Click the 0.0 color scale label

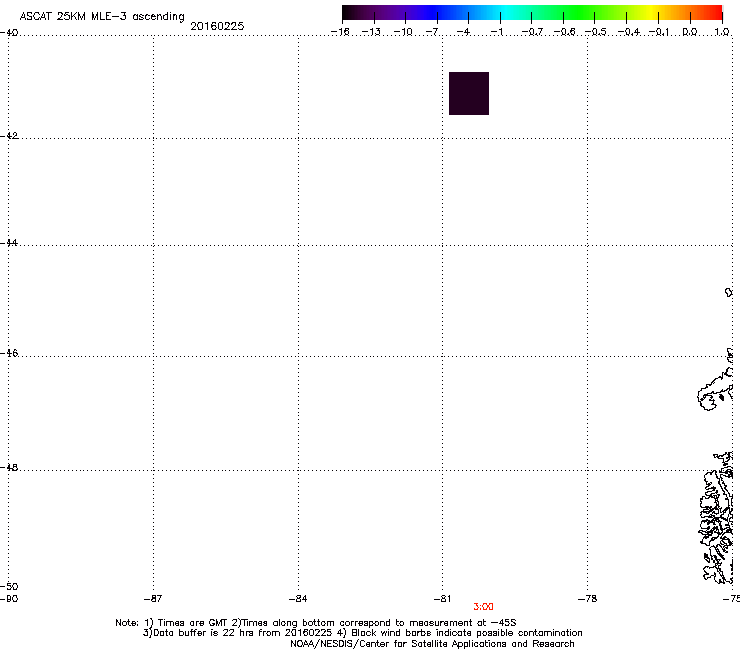tap(690, 32)
